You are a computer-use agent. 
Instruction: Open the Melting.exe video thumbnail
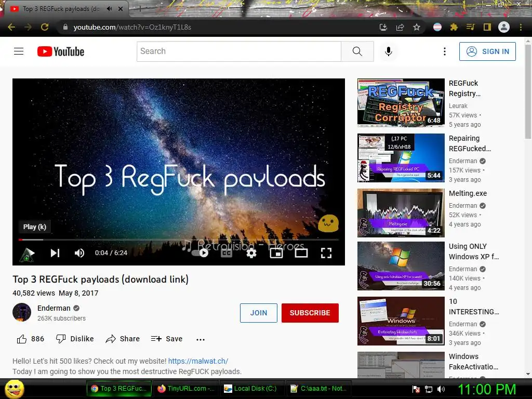tap(401, 212)
